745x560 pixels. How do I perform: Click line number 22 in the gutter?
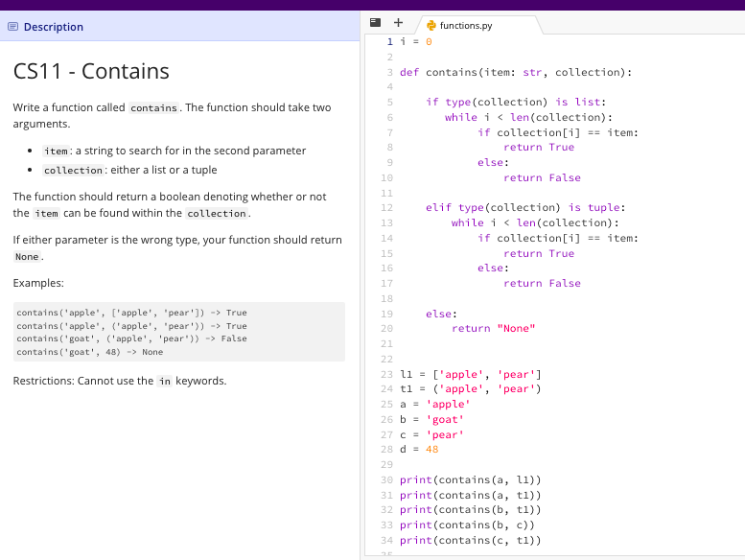pyautogui.click(x=386, y=359)
